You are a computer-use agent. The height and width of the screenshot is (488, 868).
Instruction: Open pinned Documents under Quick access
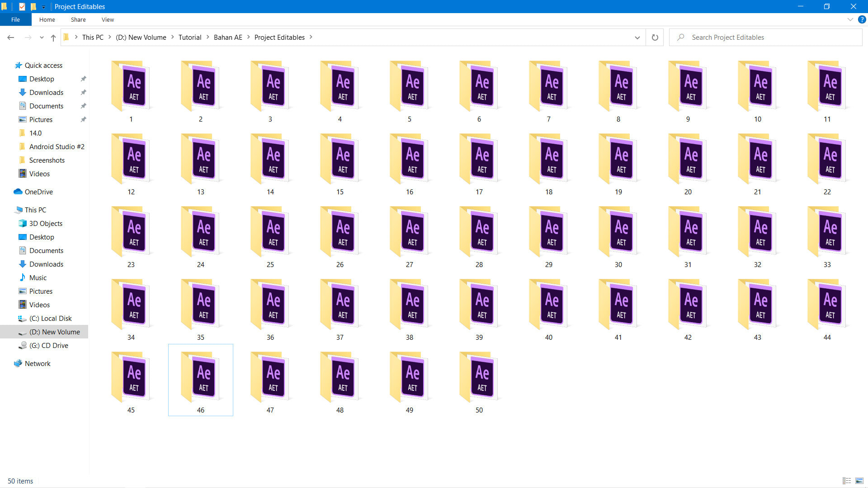46,106
